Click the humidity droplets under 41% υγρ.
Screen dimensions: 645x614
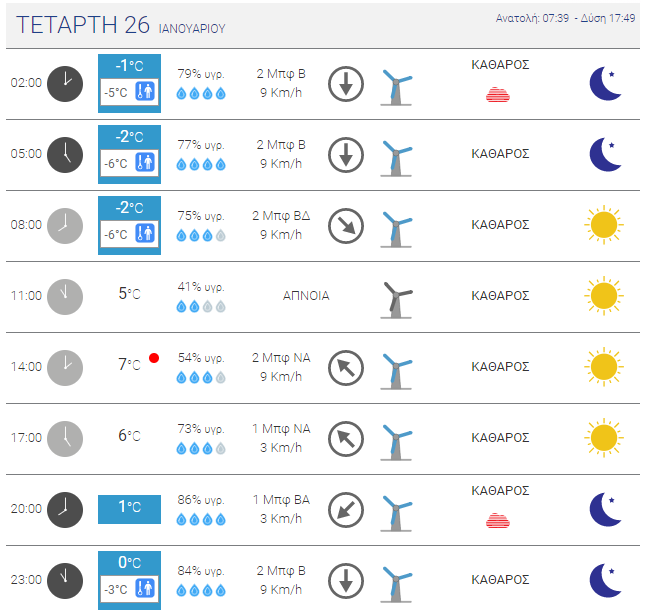(x=201, y=306)
